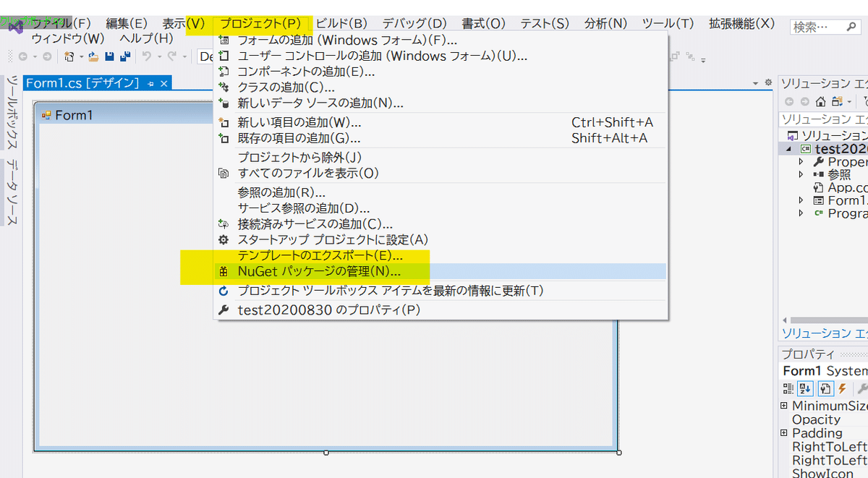Click the Undo toolbar icon
868x478 pixels.
click(148, 55)
